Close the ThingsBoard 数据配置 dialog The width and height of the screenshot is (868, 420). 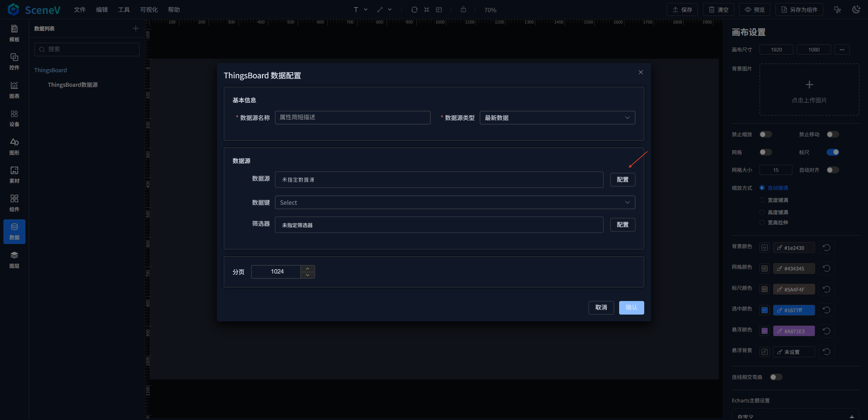(x=641, y=72)
